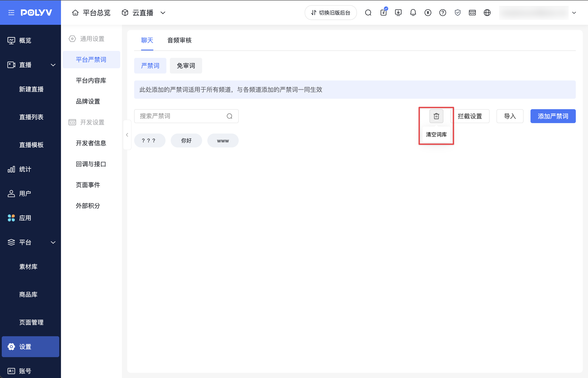Collapse the 直播 sidebar group
This screenshot has height=378, width=588.
coord(53,65)
